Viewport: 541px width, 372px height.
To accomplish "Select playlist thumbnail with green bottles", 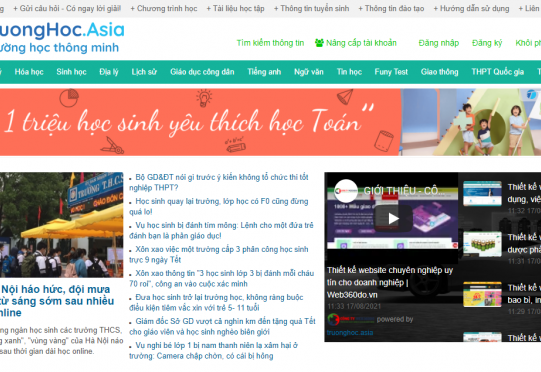I will (482, 244).
